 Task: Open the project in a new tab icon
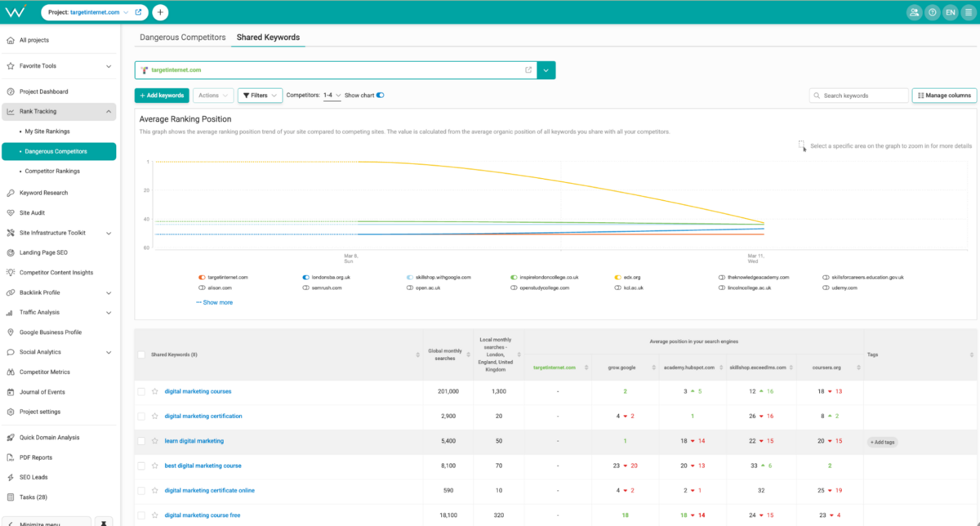138,12
